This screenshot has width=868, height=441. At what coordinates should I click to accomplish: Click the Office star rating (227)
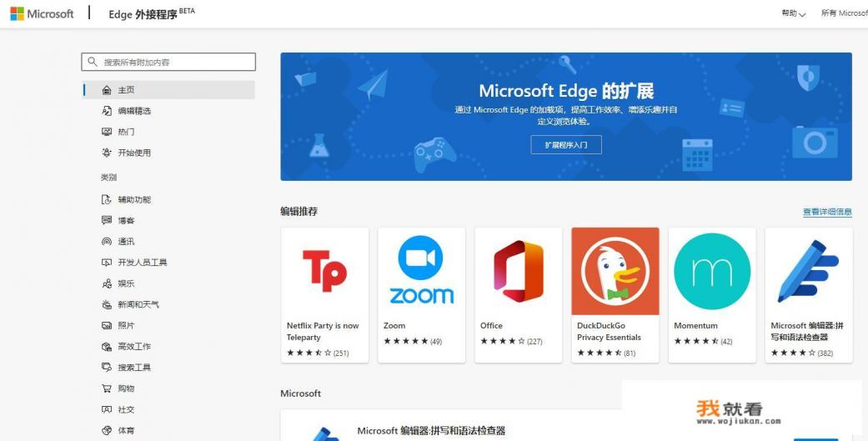click(511, 342)
